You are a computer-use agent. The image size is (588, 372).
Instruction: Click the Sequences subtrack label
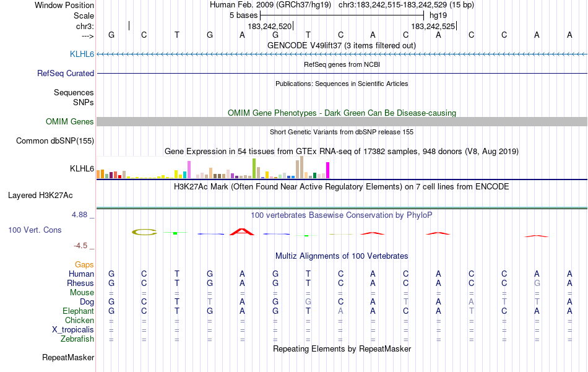click(x=74, y=92)
